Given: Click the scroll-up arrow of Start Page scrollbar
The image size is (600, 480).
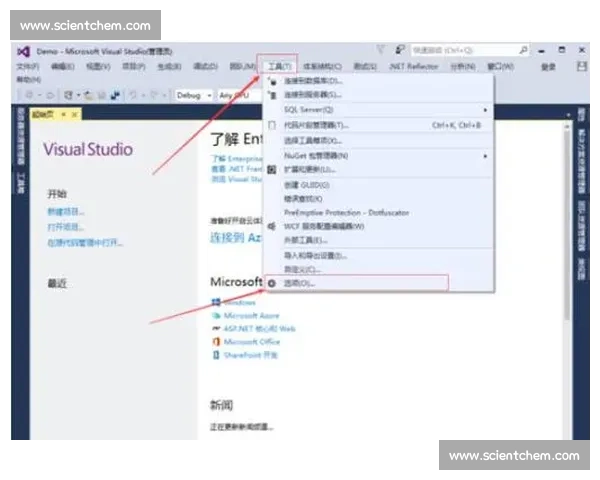Looking at the screenshot, I should [x=567, y=126].
